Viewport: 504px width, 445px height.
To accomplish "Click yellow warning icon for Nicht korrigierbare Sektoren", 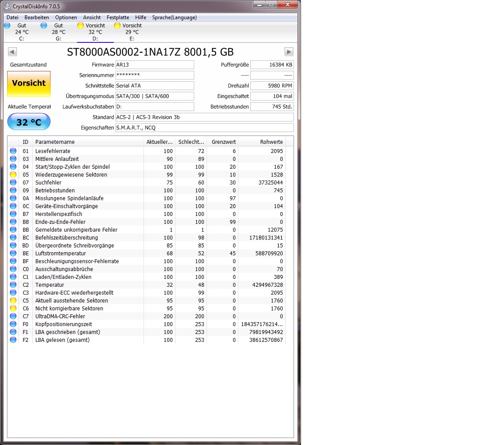I will pyautogui.click(x=13, y=308).
